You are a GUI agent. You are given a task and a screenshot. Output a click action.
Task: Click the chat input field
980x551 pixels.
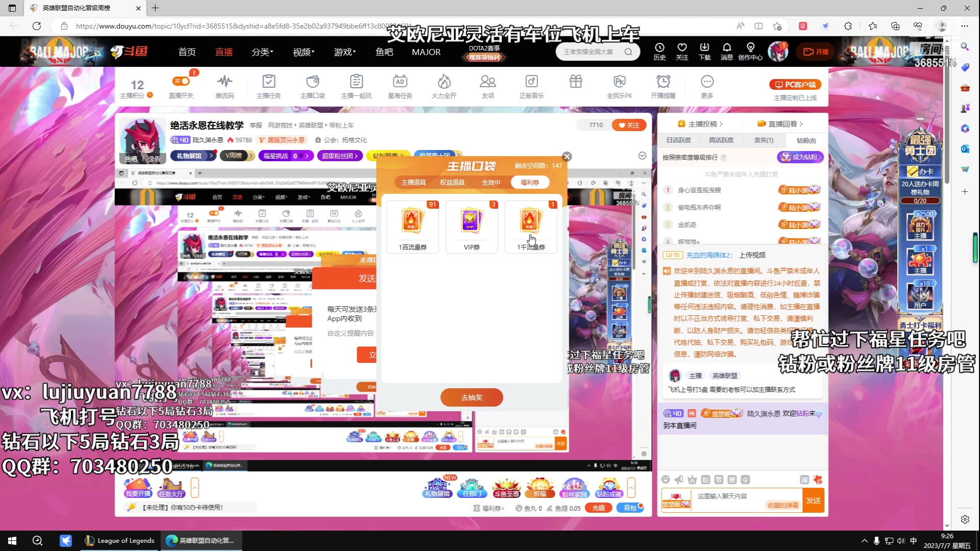point(746,500)
